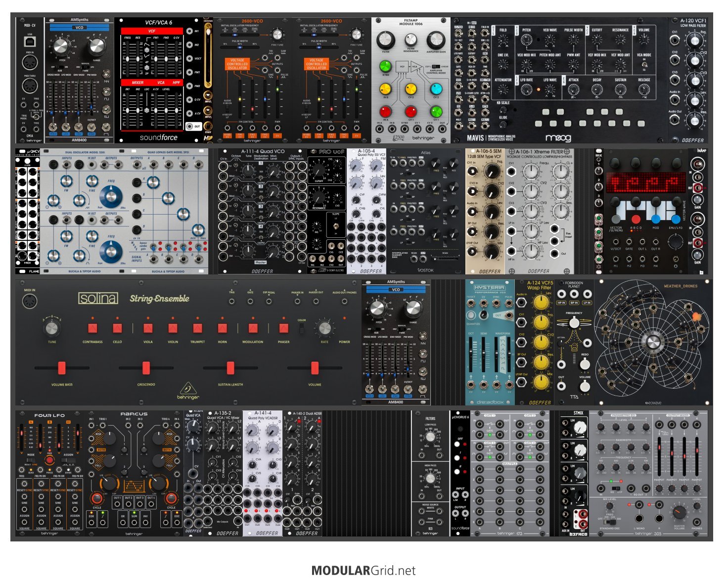The width and height of the screenshot is (728, 581).
Task: Click the Rate knob on the Solina
Action: point(324,328)
